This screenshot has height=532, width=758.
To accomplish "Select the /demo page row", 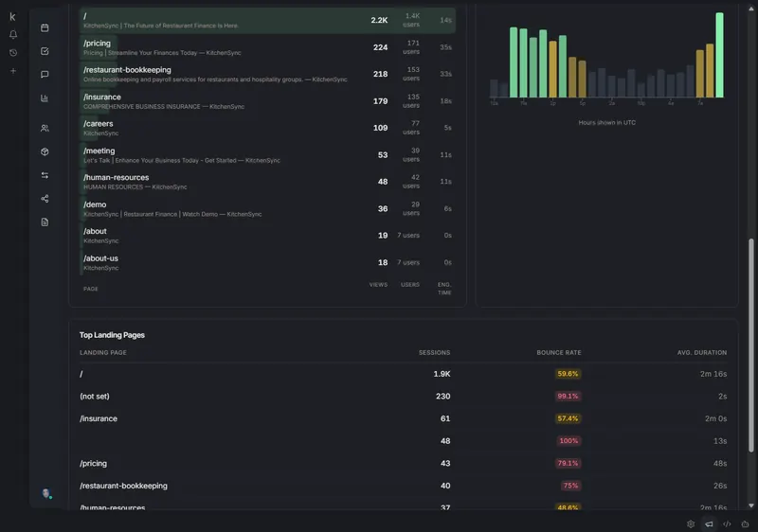I will point(267,208).
